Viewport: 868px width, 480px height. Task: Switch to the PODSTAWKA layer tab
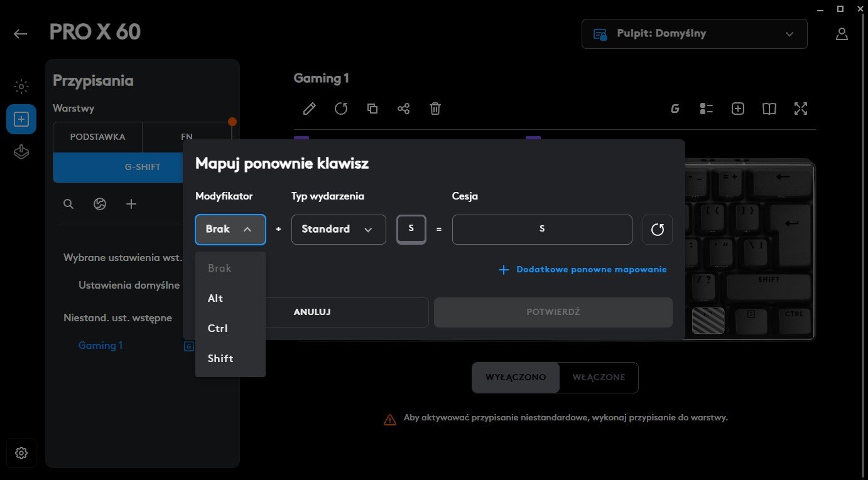coord(97,137)
